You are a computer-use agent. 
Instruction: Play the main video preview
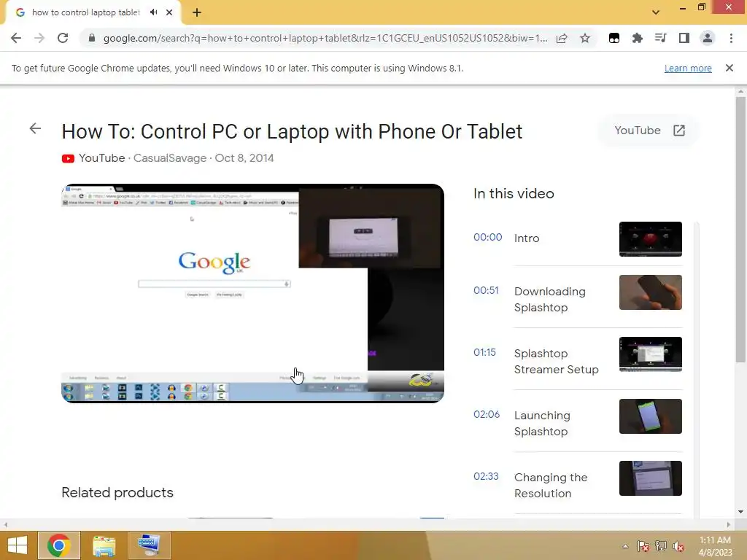click(252, 293)
